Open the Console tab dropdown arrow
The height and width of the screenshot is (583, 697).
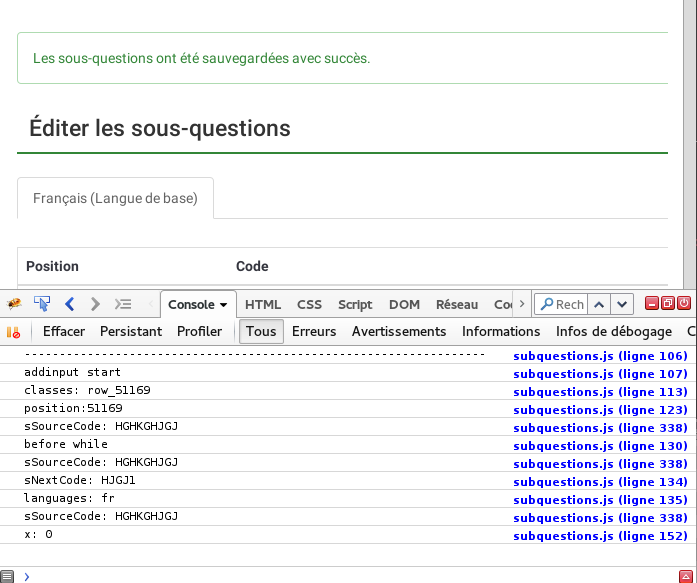coord(223,305)
